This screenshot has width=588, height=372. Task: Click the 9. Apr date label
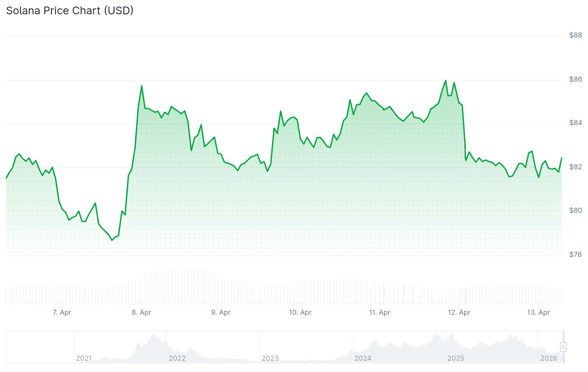click(221, 312)
